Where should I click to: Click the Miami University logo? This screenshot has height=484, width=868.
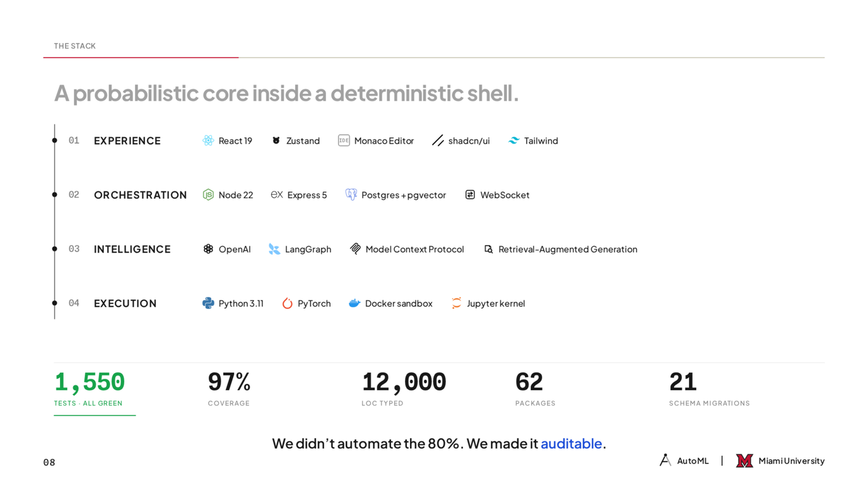744,461
